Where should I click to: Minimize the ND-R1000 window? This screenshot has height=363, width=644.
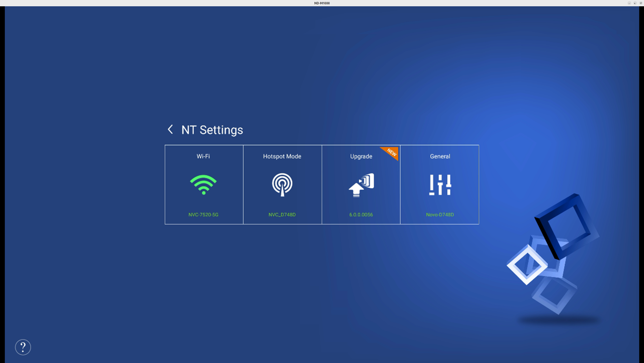629,3
